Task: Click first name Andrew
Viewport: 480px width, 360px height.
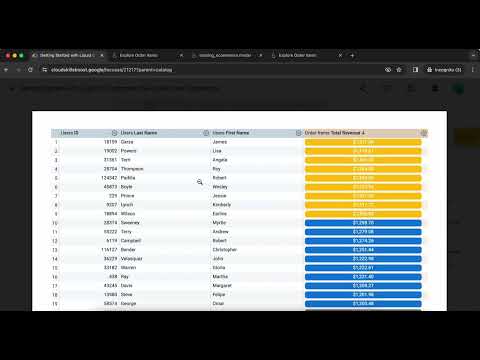Action: pos(221,232)
